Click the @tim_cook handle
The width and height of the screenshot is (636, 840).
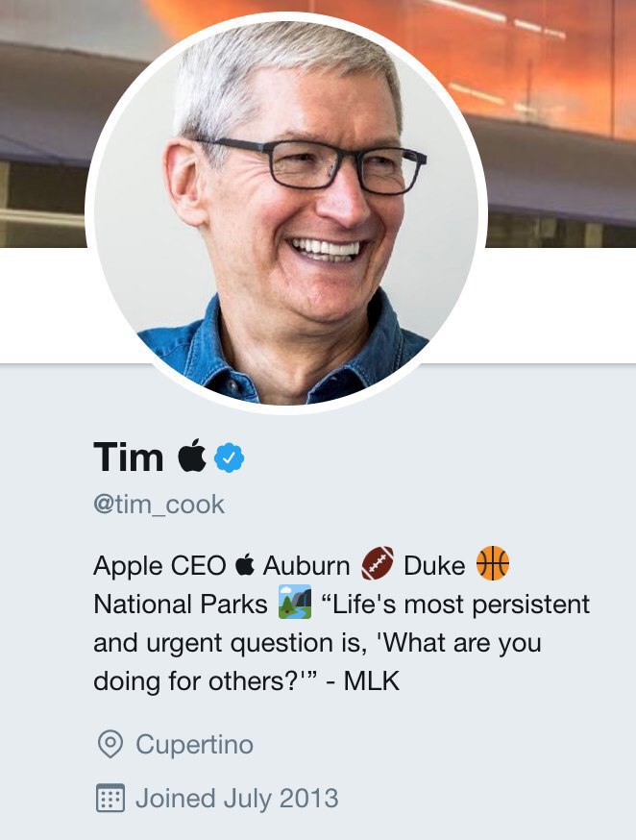159,505
